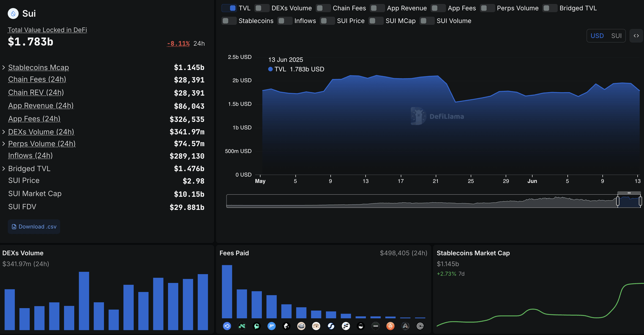Click the green whale protocol icon
This screenshot has width=644, height=335.
[257, 326]
